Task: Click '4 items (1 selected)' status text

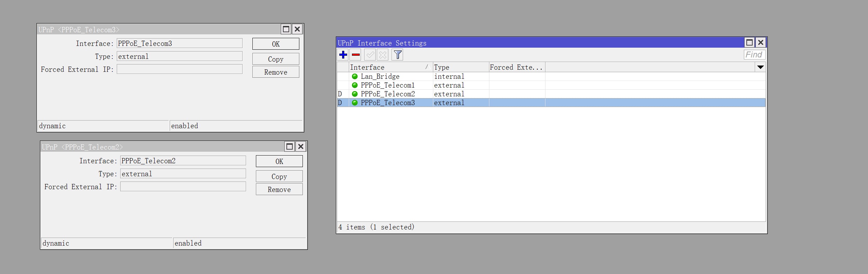Action: [376, 227]
